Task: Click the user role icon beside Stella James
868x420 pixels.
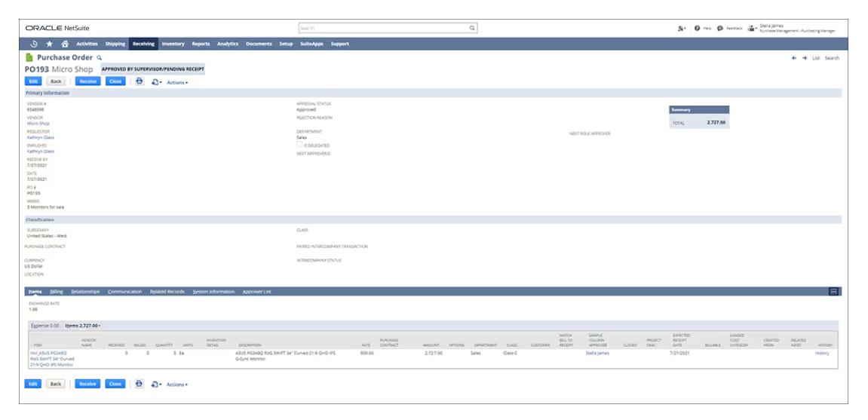Action: tap(751, 28)
